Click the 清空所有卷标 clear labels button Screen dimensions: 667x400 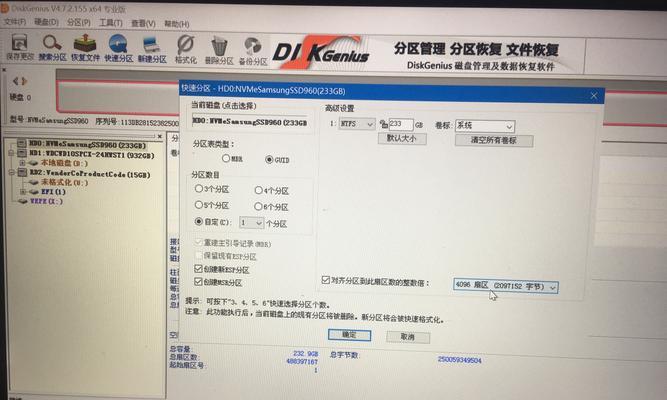pos(494,140)
